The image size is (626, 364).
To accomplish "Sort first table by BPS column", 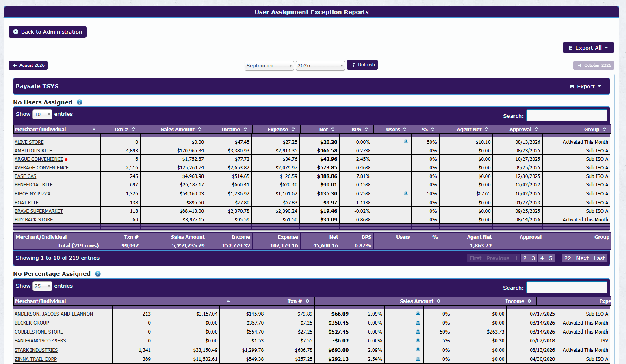I will pos(357,129).
